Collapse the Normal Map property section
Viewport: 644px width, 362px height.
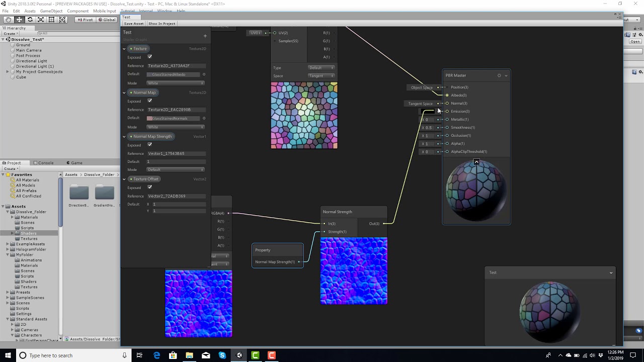(x=124, y=93)
